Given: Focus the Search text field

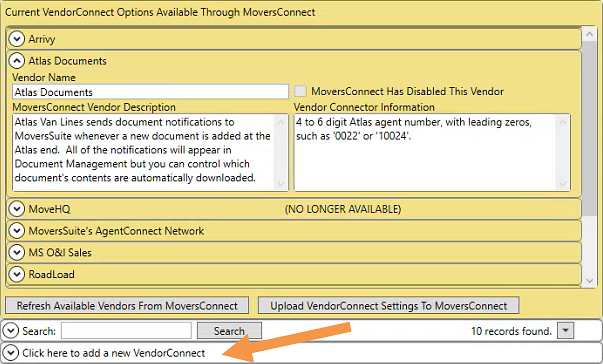Looking at the screenshot, I should [x=126, y=331].
